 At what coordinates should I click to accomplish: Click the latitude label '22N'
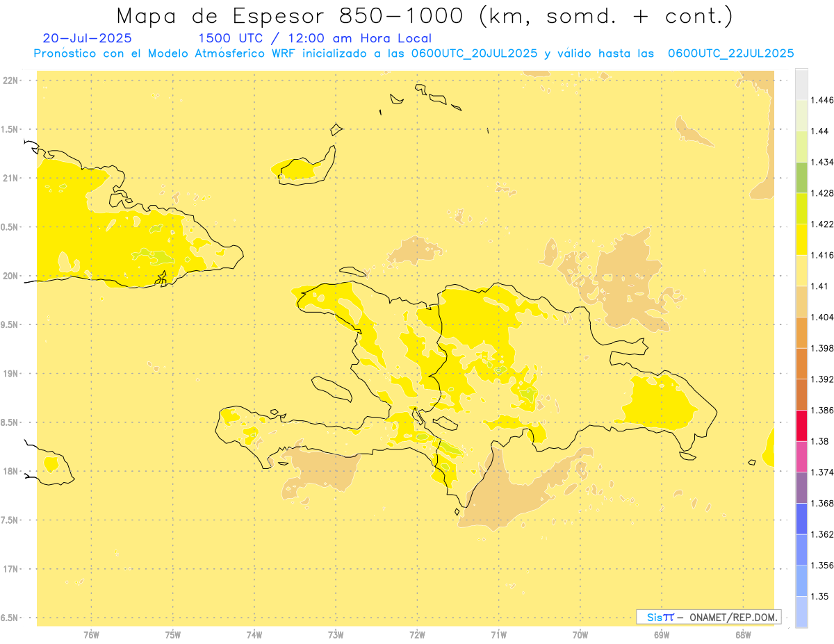[x=10, y=81]
